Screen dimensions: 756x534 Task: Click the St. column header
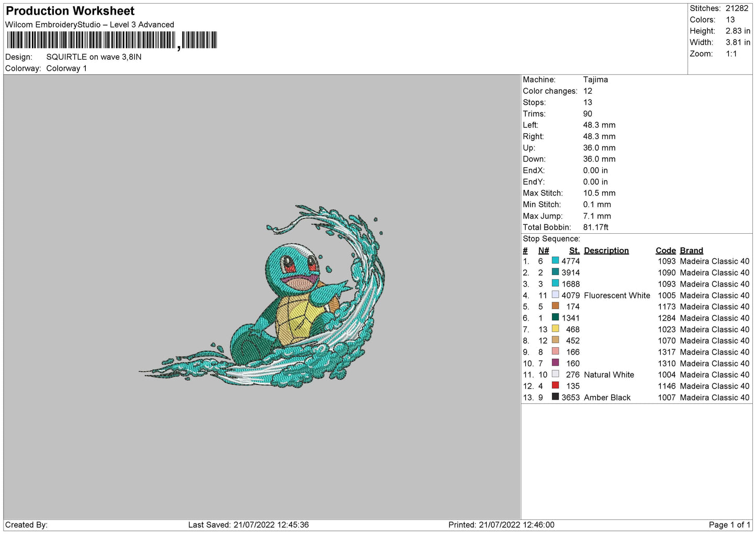(574, 251)
